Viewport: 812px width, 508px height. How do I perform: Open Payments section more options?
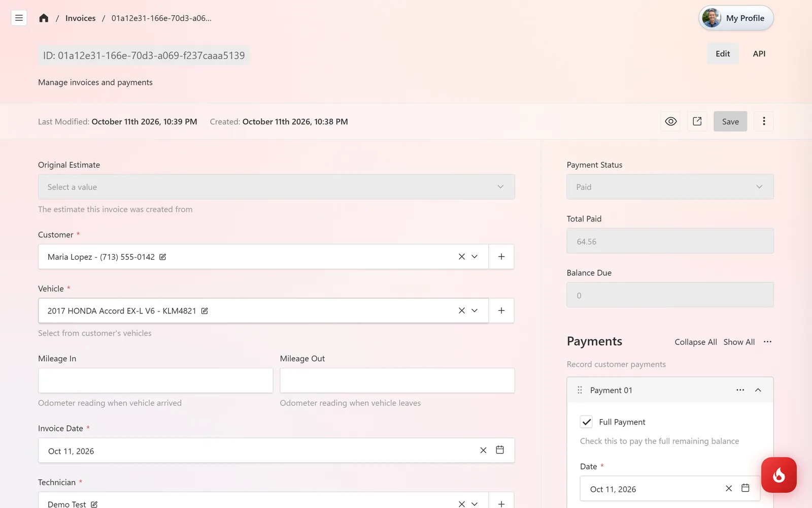tap(767, 342)
